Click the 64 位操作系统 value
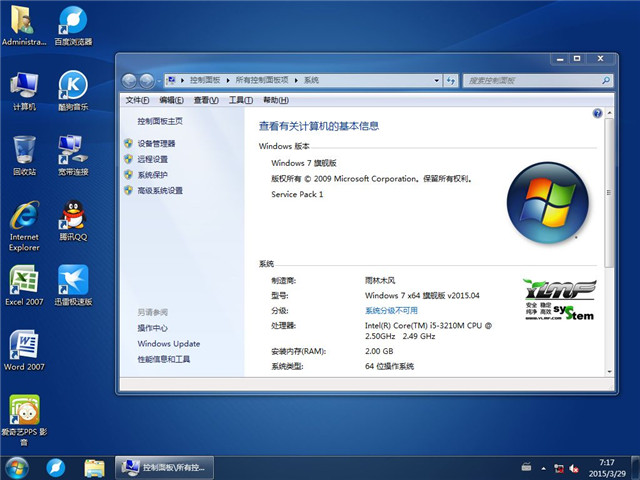640x480 pixels. [389, 367]
